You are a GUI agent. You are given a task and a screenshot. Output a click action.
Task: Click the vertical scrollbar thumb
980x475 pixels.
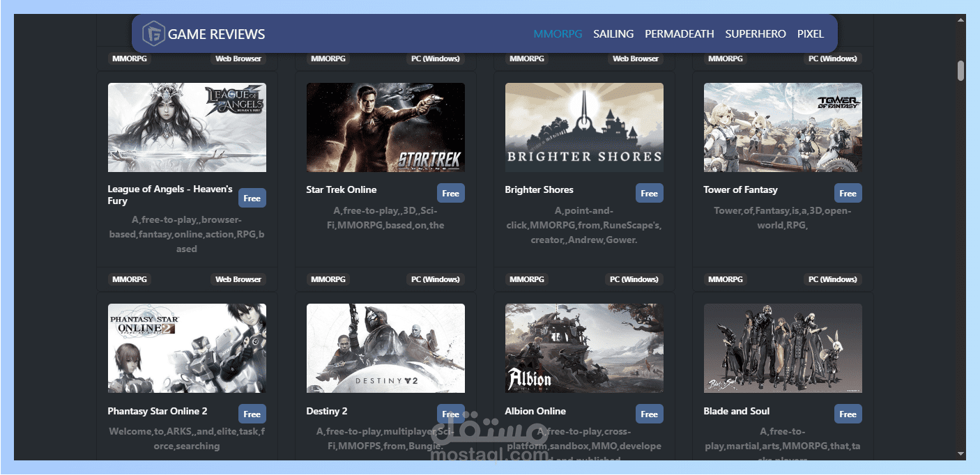(961, 70)
